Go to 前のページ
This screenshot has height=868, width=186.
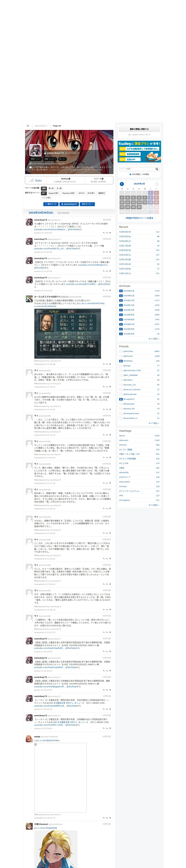pos(51,204)
